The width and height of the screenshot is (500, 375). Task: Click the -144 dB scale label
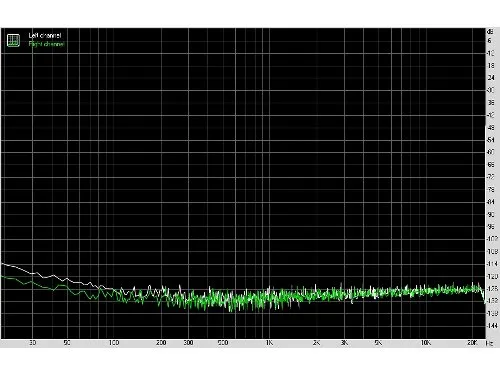click(x=492, y=326)
